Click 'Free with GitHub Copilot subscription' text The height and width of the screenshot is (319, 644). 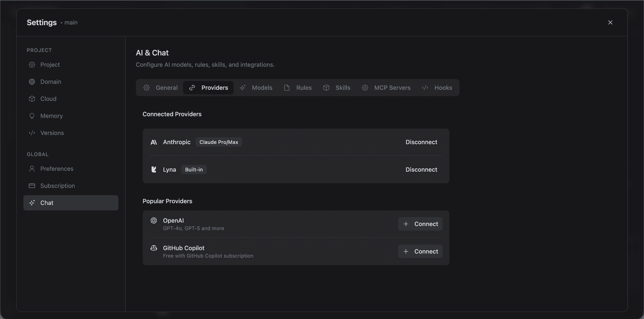tap(208, 256)
